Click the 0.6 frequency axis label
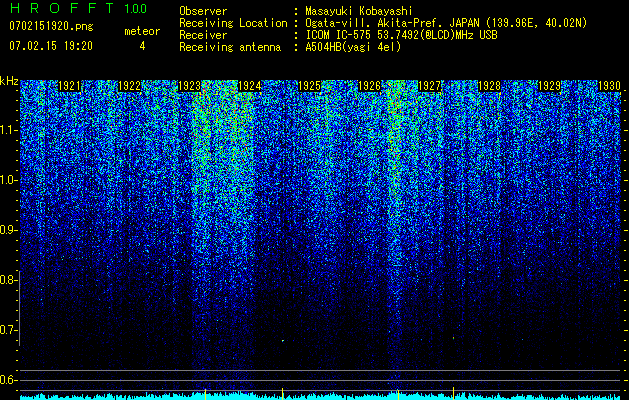Viewport: 629px width, 400px height. pos(8,380)
